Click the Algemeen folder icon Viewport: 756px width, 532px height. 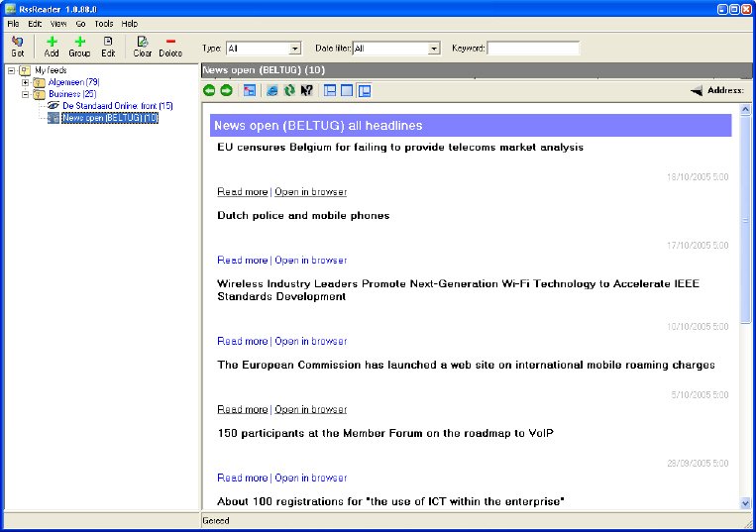[39, 82]
